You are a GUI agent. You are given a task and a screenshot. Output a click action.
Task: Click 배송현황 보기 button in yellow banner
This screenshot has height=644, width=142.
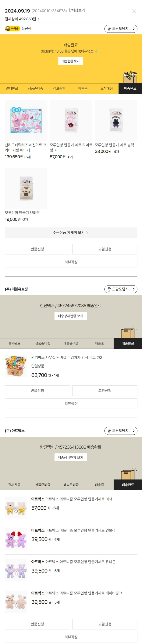(x=71, y=61)
